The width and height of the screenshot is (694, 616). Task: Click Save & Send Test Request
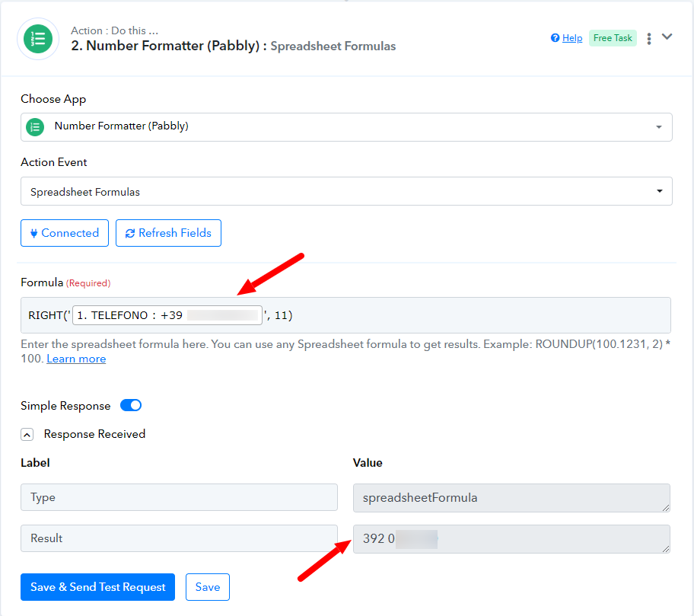[98, 587]
